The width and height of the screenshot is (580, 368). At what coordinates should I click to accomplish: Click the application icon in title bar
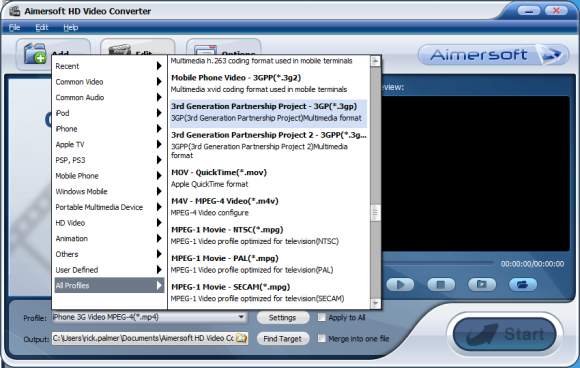click(x=15, y=11)
